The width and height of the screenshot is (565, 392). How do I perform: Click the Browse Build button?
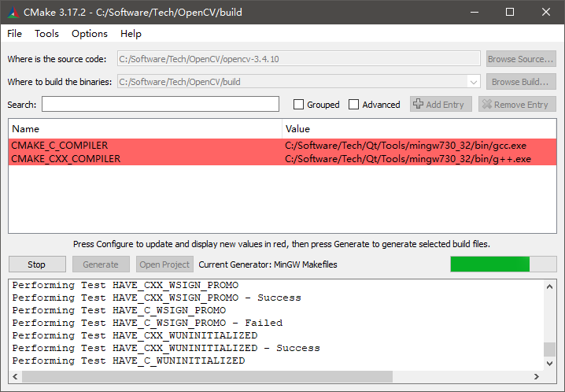coord(521,82)
